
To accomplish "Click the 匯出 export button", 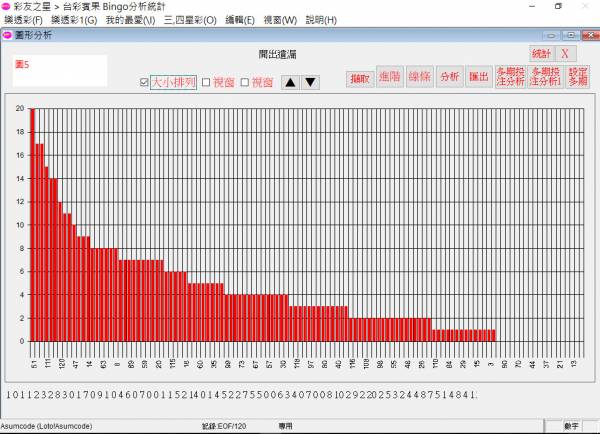I will [x=479, y=78].
